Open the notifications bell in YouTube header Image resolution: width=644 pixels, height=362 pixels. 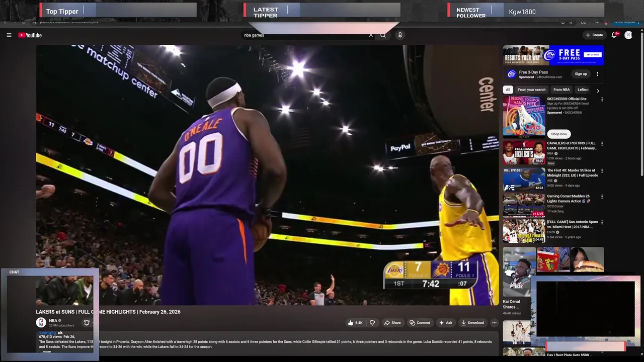click(x=614, y=35)
